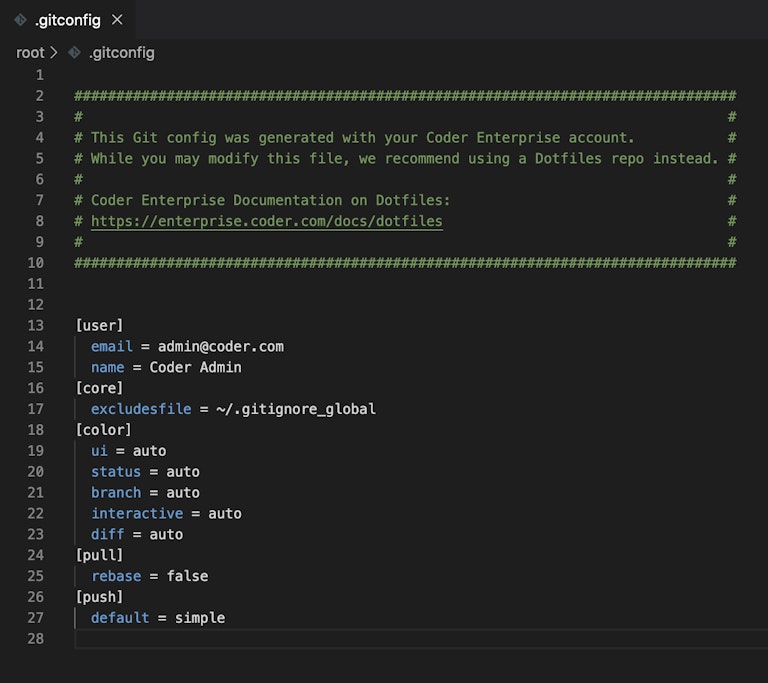The width and height of the screenshot is (768, 683).
Task: Click the interactive key on line 22
Action: (x=137, y=513)
